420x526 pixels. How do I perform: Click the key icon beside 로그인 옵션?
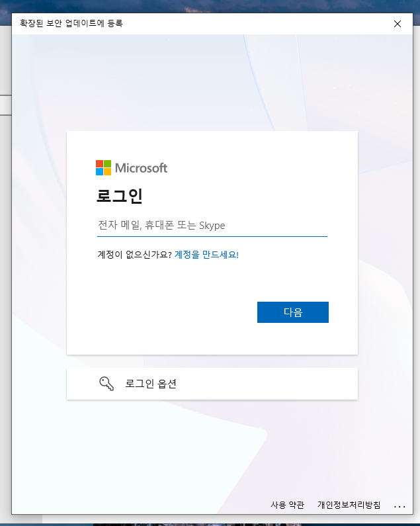click(x=106, y=384)
